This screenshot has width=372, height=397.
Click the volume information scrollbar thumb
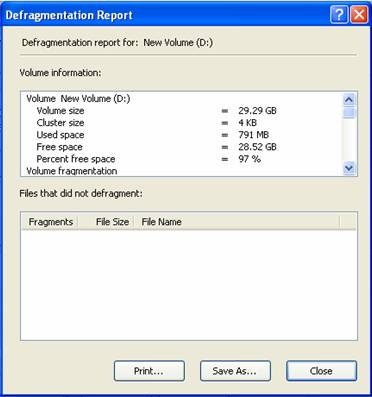(349, 112)
